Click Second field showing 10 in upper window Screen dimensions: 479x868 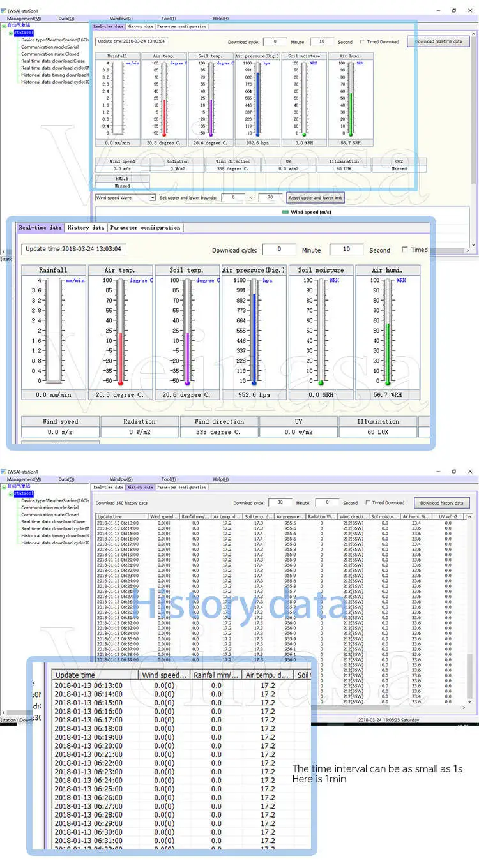pyautogui.click(x=323, y=41)
